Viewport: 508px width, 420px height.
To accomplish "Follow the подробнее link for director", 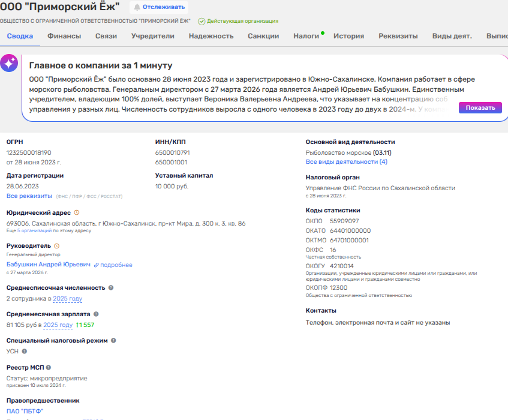I will [x=116, y=265].
